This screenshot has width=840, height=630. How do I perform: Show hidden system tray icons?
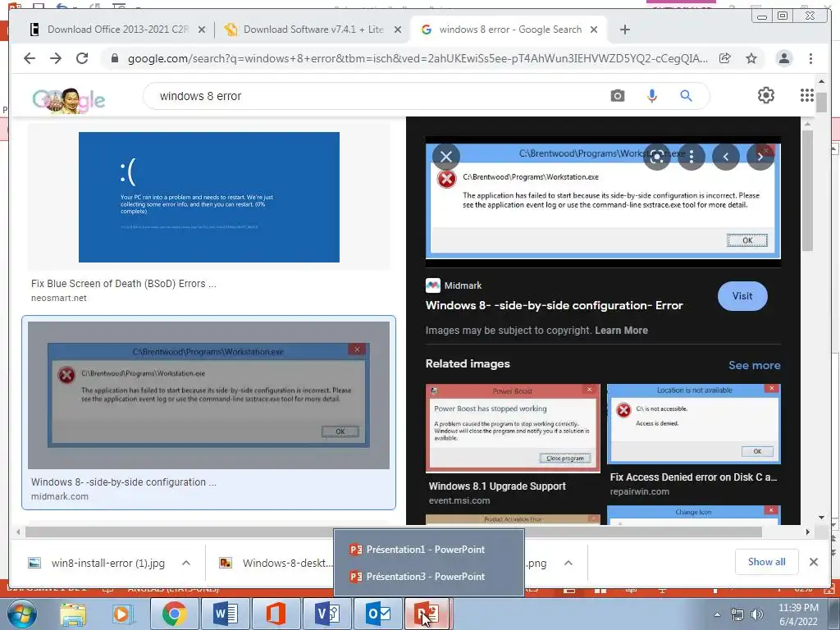point(717,614)
